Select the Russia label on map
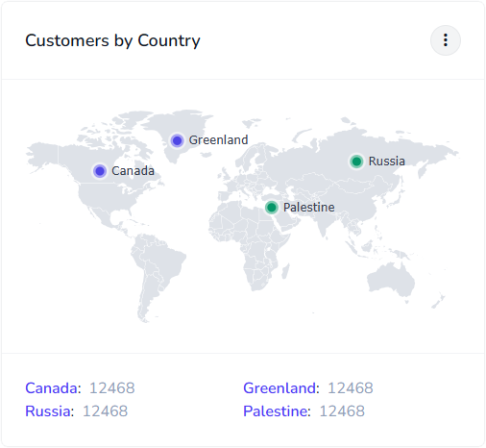 (x=387, y=162)
